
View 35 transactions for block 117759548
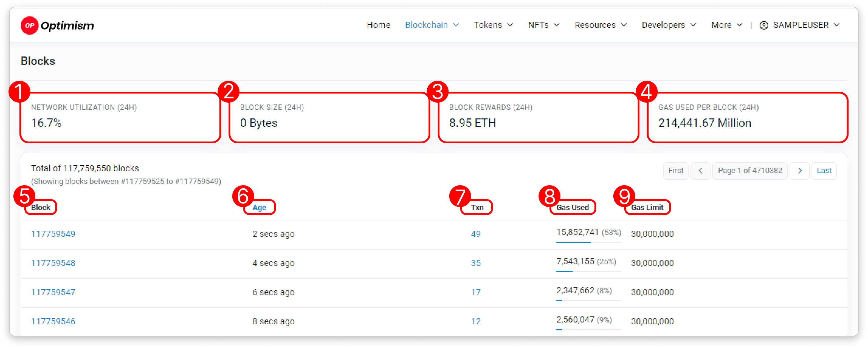[x=475, y=263]
